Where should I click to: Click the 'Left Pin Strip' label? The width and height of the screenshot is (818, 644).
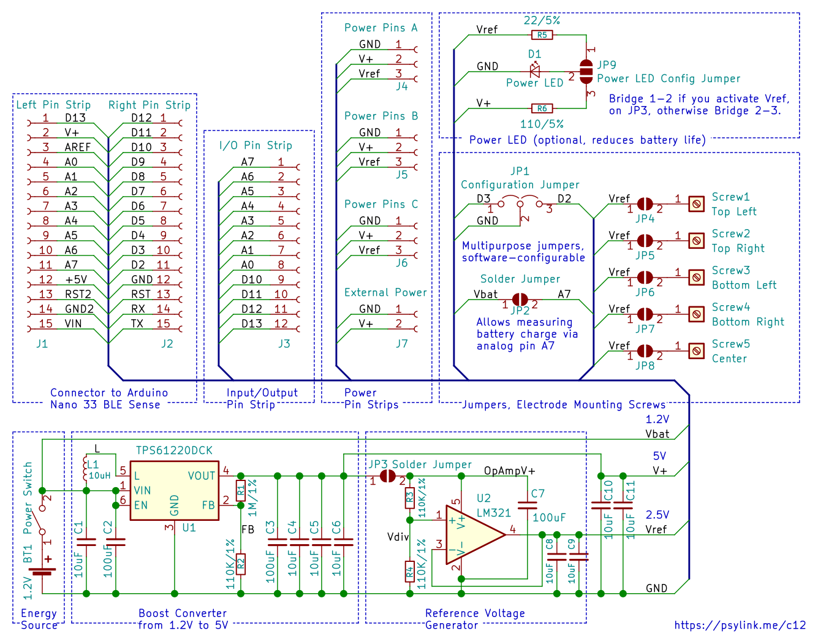[x=53, y=105]
